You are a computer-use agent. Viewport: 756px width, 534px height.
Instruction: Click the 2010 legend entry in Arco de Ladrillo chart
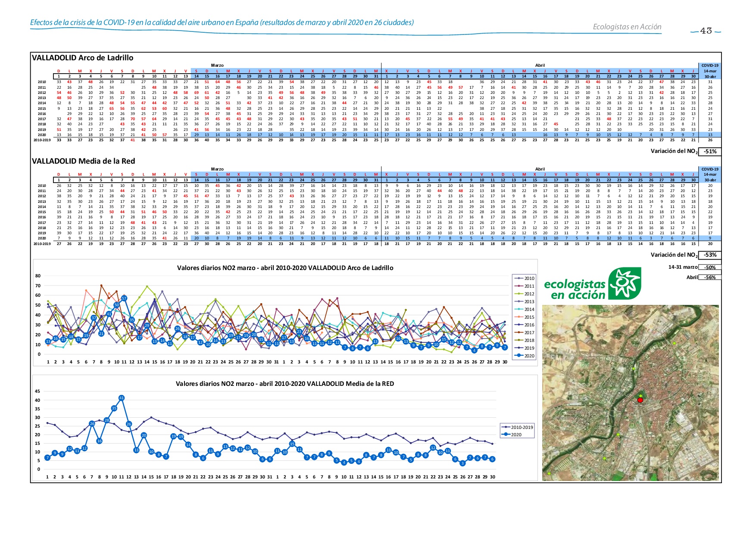pos(524,278)
